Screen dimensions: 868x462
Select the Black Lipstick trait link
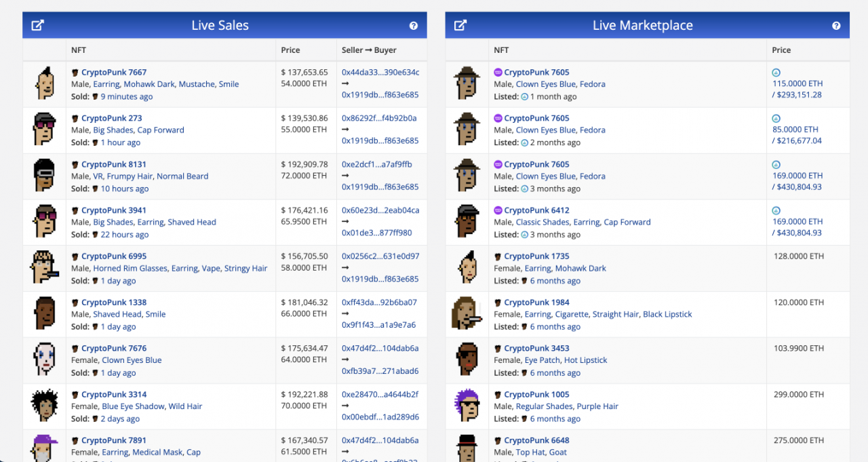667,314
